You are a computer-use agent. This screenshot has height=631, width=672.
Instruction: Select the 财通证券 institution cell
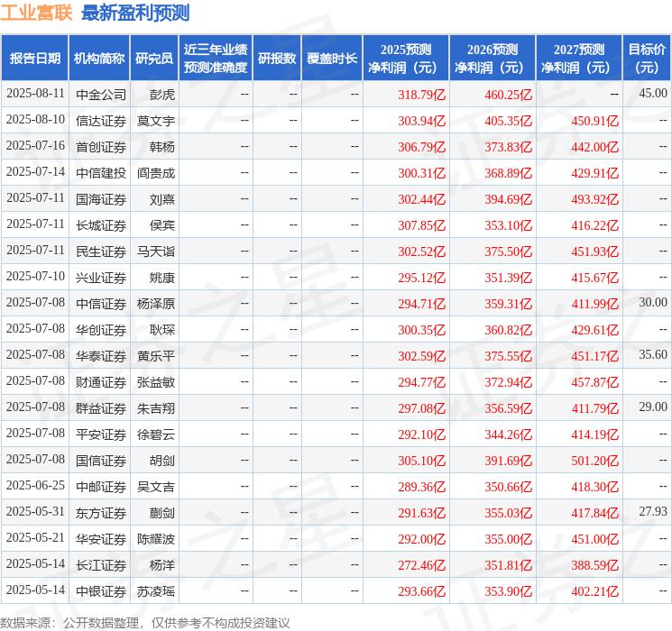tap(101, 382)
